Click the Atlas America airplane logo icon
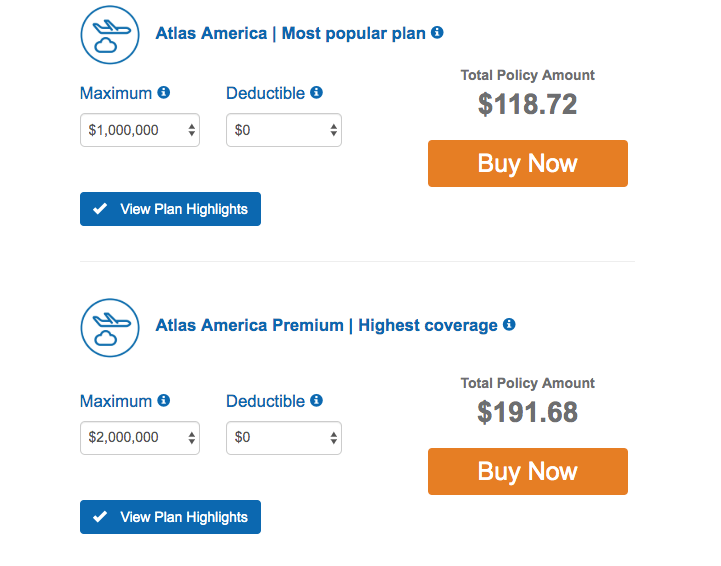Viewport: 721px width, 566px height. (110, 35)
